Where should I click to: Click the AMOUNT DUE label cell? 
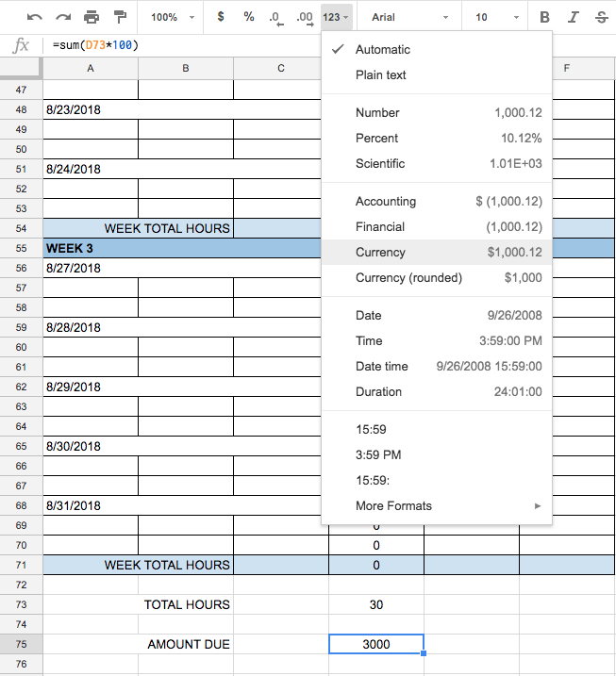click(138, 644)
